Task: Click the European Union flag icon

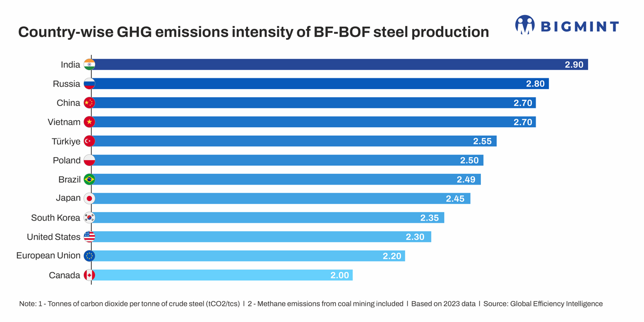Action: tap(90, 255)
